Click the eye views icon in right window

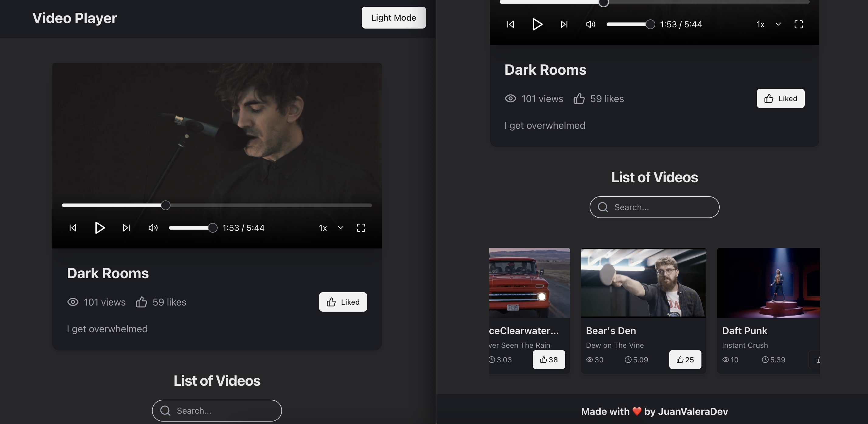(x=511, y=98)
